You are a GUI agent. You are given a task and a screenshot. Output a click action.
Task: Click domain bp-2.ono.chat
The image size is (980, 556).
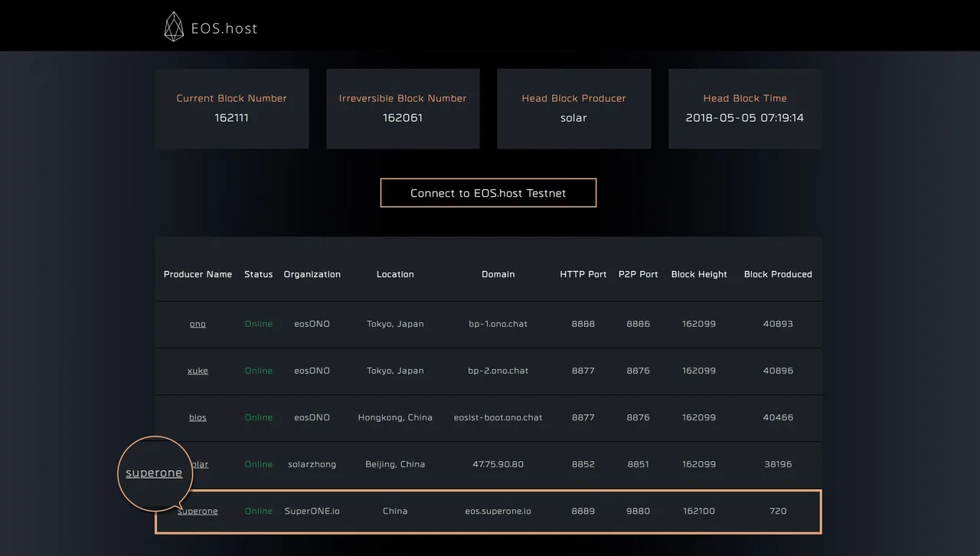tap(498, 371)
